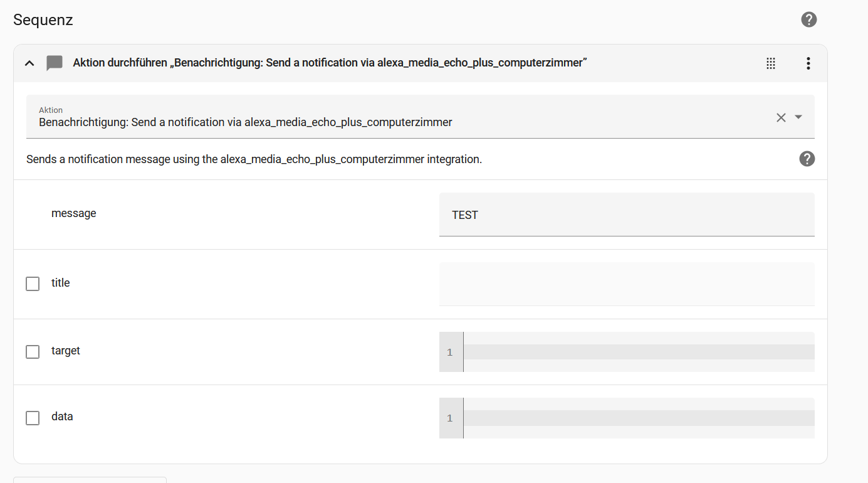Viewport: 868px width, 483px height.
Task: Grab the action drag handle icon
Action: pyautogui.click(x=771, y=63)
